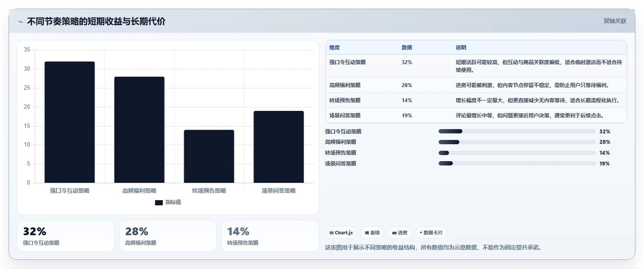
Task: Click the 说明 table column header
Action: [461, 48]
